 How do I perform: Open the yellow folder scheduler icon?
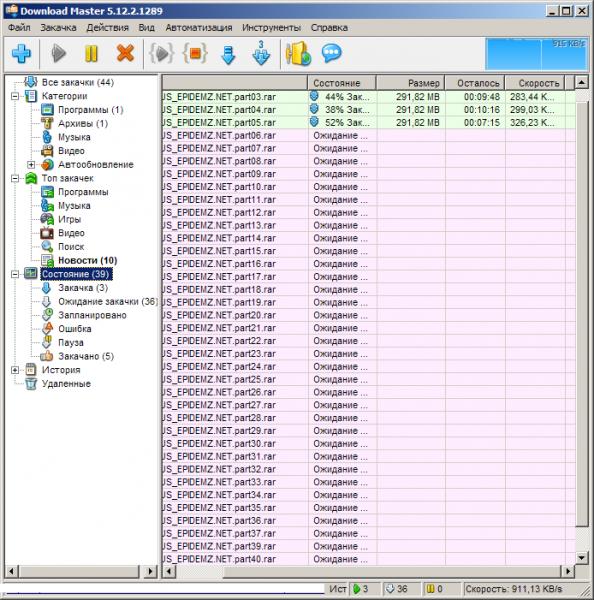pyautogui.click(x=299, y=53)
